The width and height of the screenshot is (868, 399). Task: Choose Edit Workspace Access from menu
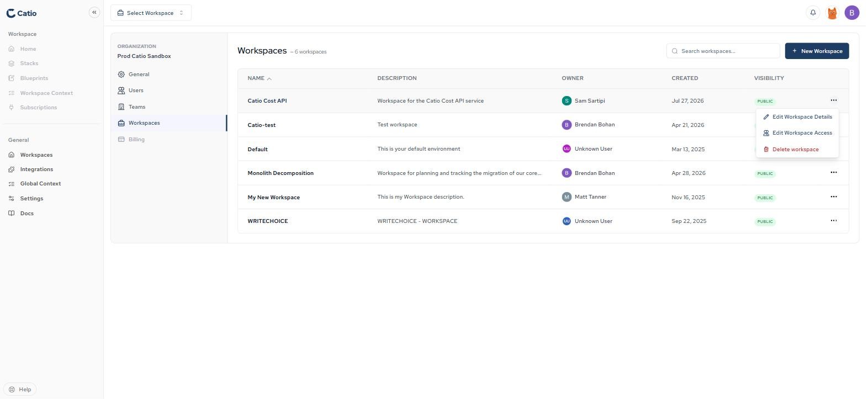tap(797, 133)
